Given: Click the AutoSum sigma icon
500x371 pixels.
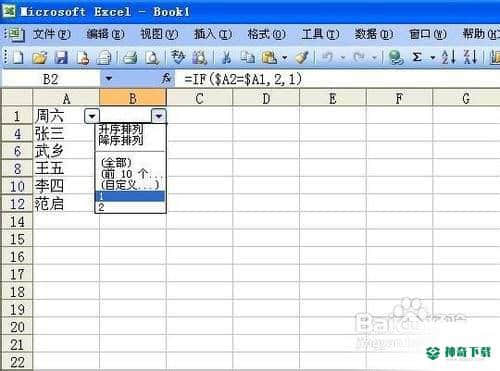Looking at the screenshot, I should (417, 57).
